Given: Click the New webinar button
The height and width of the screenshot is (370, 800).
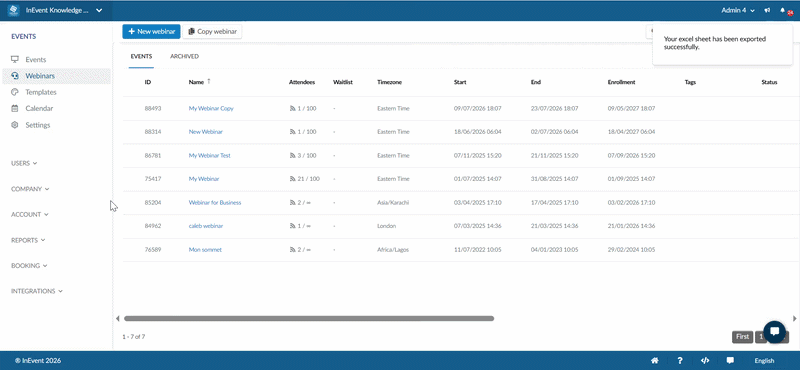Looking at the screenshot, I should click(x=152, y=32).
